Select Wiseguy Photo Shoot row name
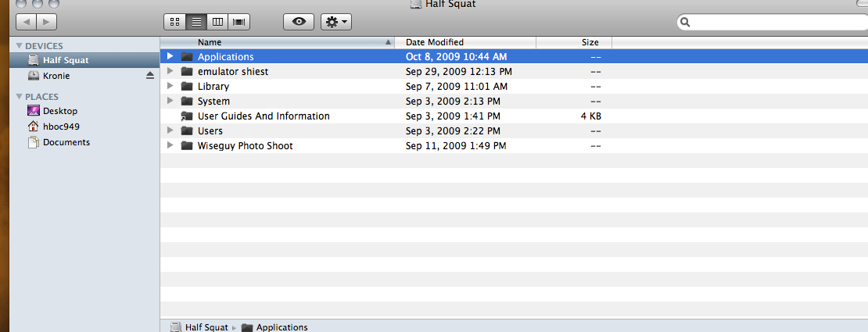 [x=246, y=146]
